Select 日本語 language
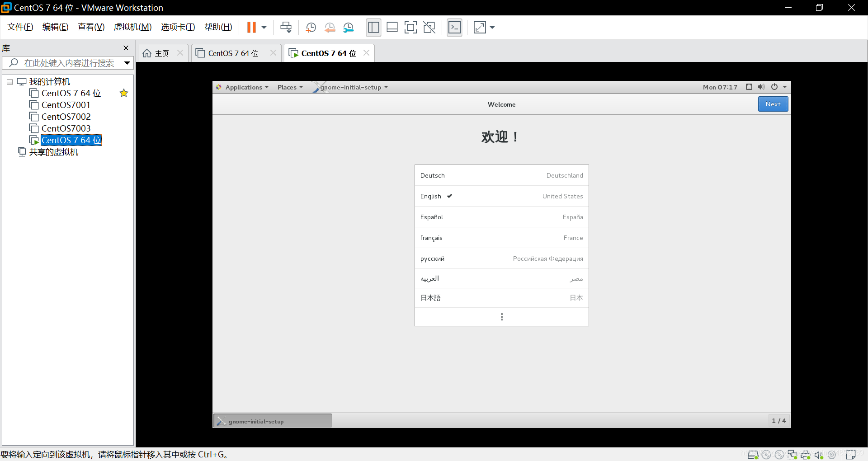868x461 pixels. [502, 298]
